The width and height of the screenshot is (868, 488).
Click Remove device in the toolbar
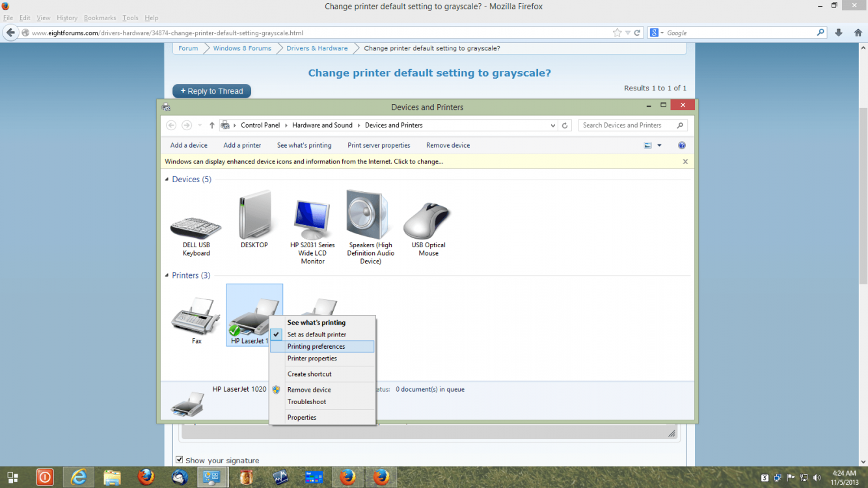click(448, 146)
